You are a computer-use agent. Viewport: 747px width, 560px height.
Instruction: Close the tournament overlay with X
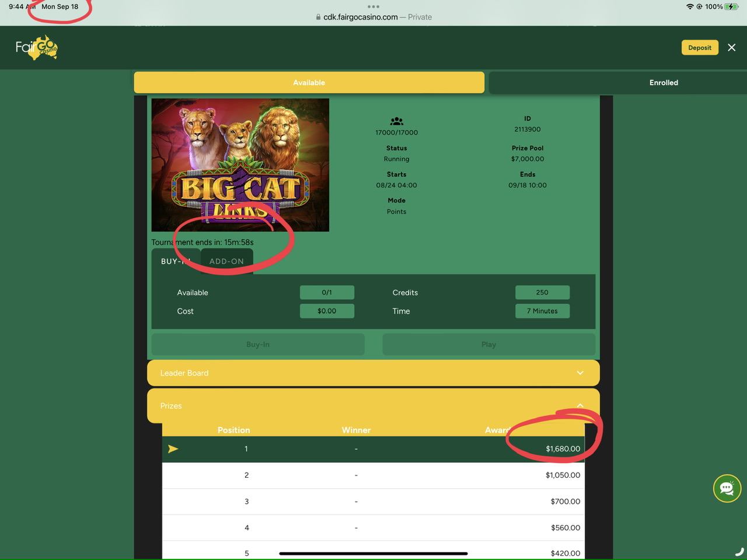point(731,48)
